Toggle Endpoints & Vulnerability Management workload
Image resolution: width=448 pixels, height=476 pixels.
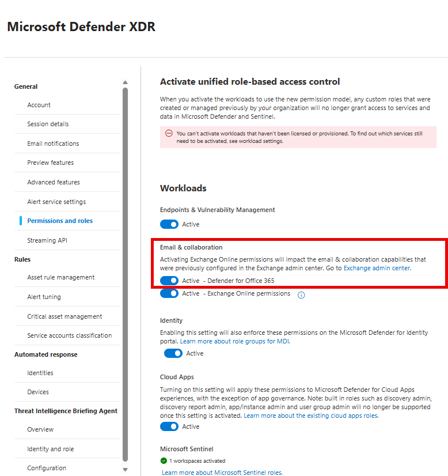[169, 224]
